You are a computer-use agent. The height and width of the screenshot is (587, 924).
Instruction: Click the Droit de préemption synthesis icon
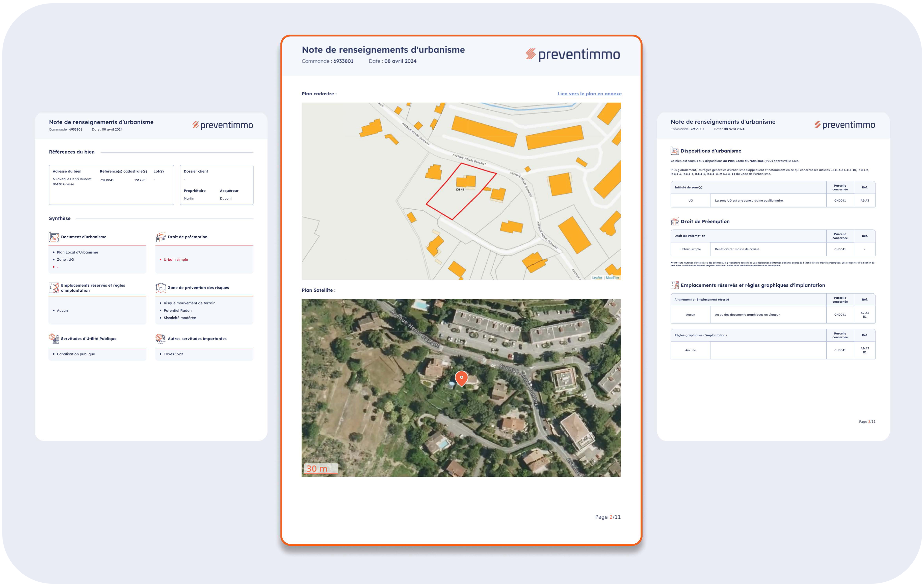(161, 237)
